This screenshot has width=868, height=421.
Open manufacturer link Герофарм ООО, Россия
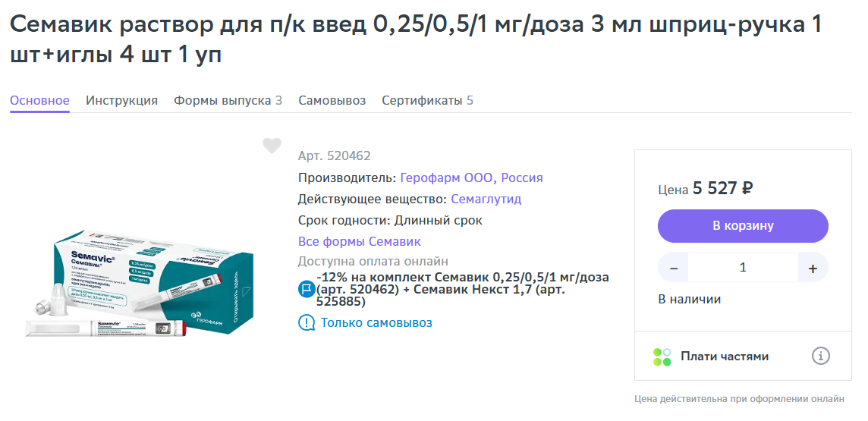pyautogui.click(x=472, y=178)
